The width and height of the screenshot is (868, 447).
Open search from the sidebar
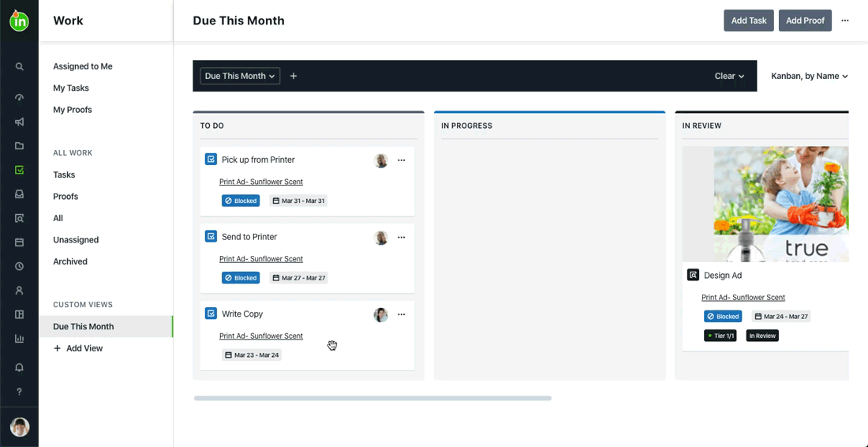pos(20,67)
